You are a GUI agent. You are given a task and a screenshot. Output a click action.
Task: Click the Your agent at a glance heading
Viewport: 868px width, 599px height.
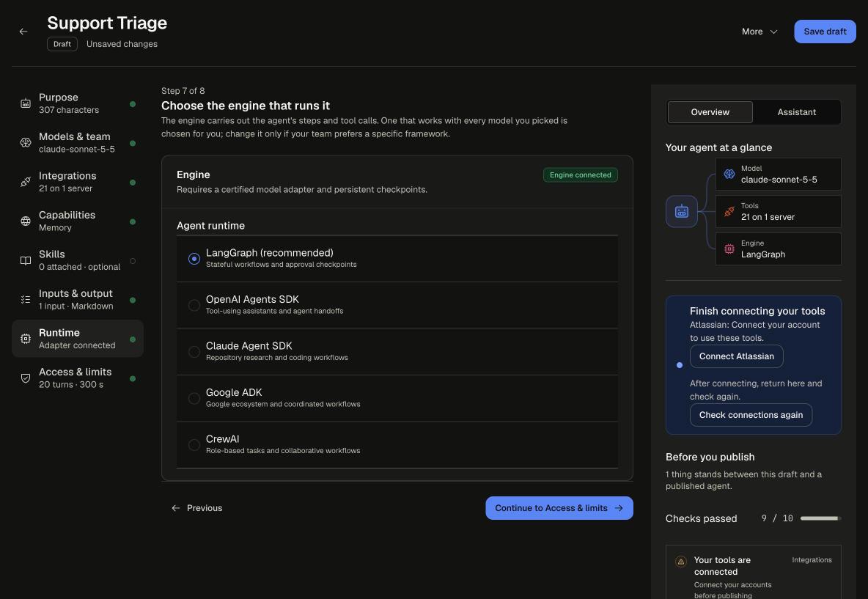[718, 148]
